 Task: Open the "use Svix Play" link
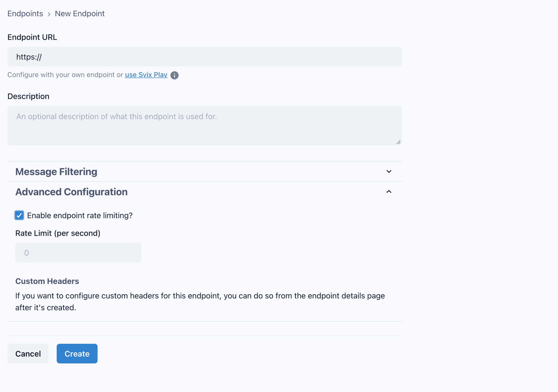tap(146, 75)
